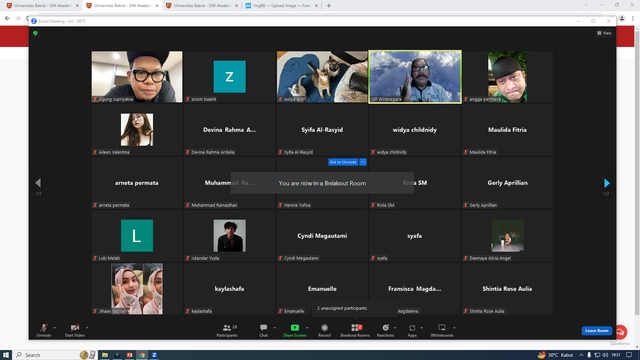Select Dawnaya Alicia Angel tile
The width and height of the screenshot is (640, 360).
click(x=507, y=236)
